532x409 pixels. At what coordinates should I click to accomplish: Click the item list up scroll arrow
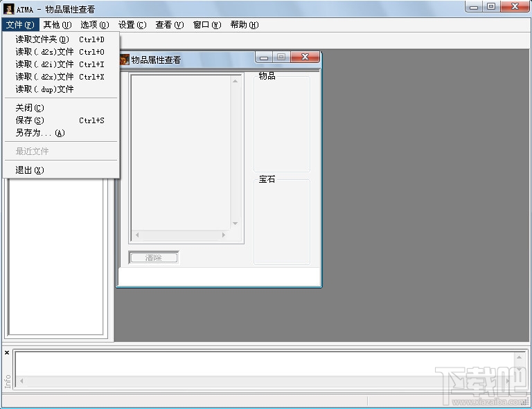coord(235,81)
